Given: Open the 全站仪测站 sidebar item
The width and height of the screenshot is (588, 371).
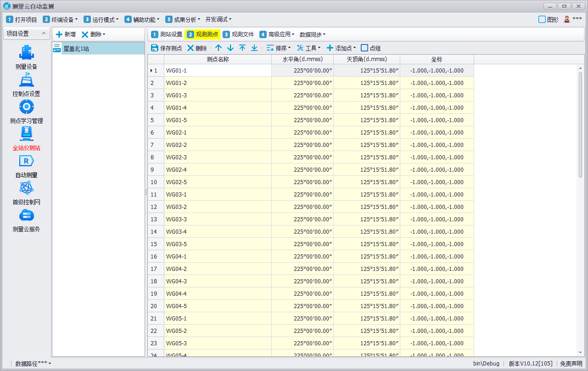Looking at the screenshot, I should click(26, 135).
